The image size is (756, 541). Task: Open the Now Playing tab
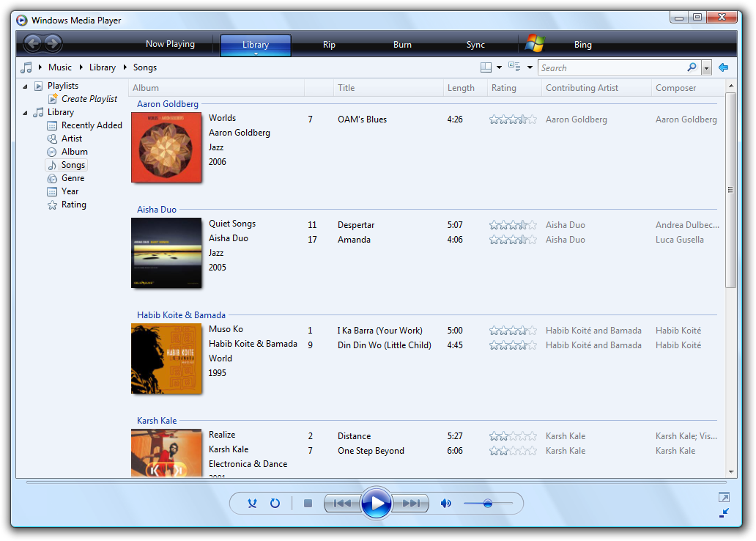click(170, 44)
